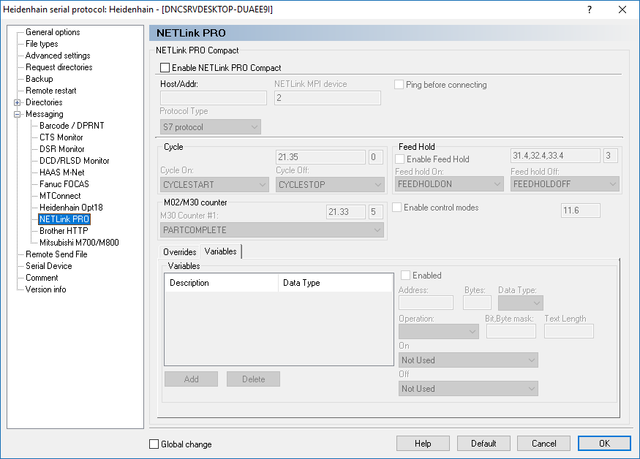
Task: Click the Cycle address field 21.35
Action: click(320, 157)
